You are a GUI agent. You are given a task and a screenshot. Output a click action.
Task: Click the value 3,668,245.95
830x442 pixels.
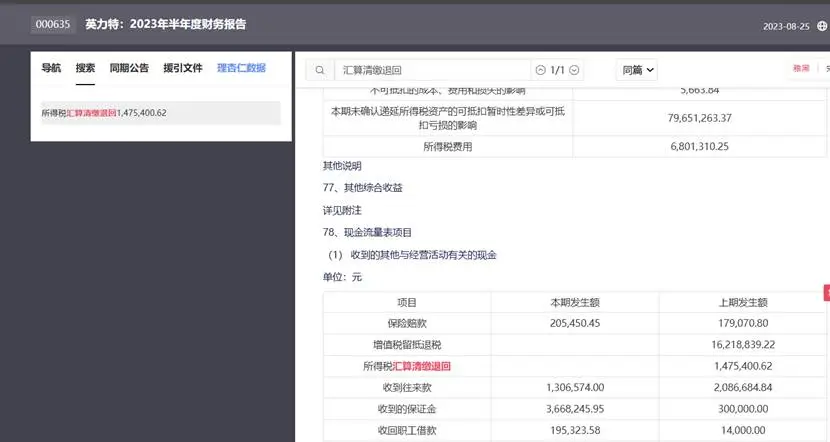[575, 409]
